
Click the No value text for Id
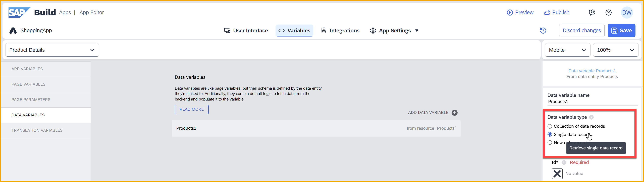coord(574,173)
